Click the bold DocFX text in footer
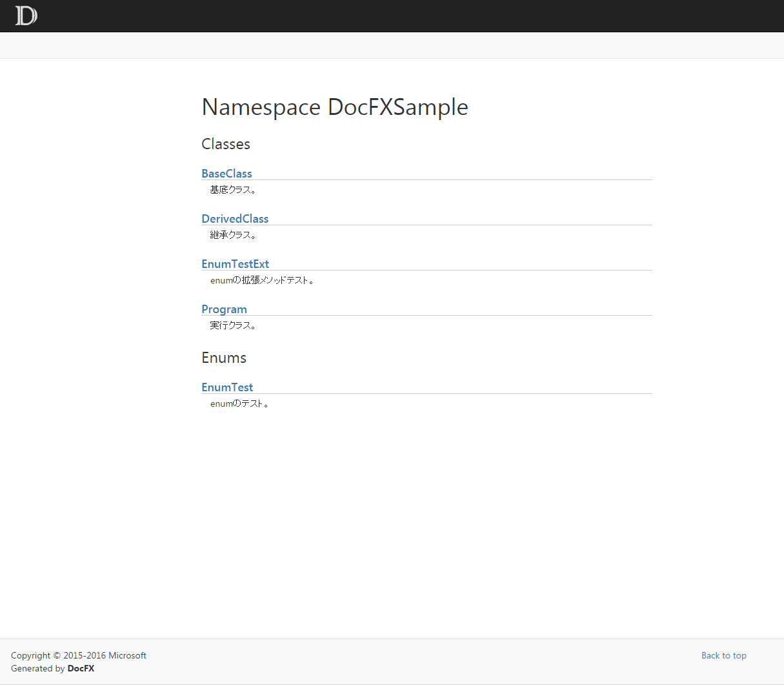Image resolution: width=784 pixels, height=685 pixels. 81,668
